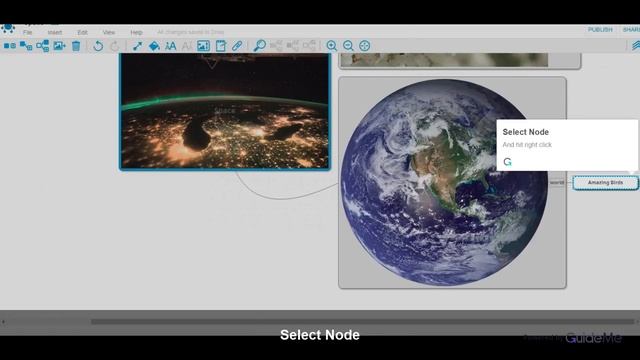This screenshot has width=640, height=360.
Task: Open the Help menu
Action: tap(136, 32)
